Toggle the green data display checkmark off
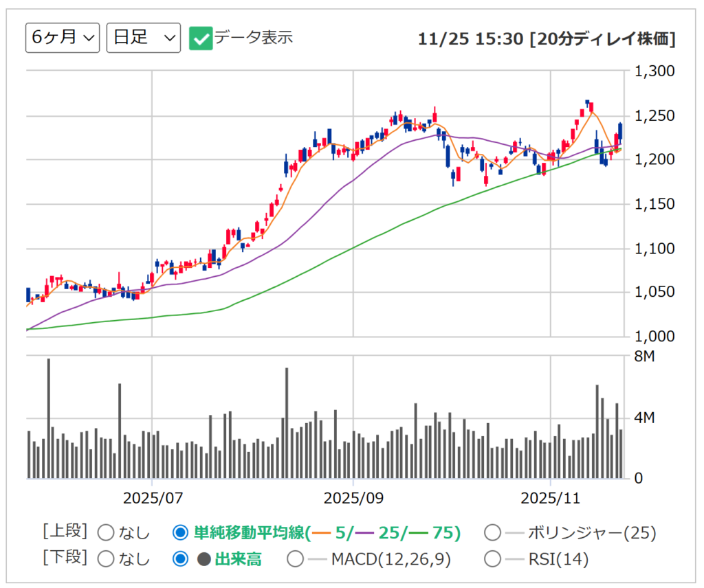This screenshot has width=704, height=588. point(199,38)
